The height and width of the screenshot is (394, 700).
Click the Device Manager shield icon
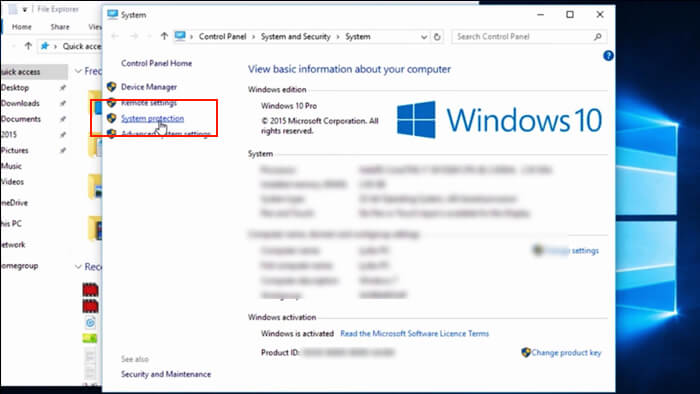pyautogui.click(x=112, y=87)
